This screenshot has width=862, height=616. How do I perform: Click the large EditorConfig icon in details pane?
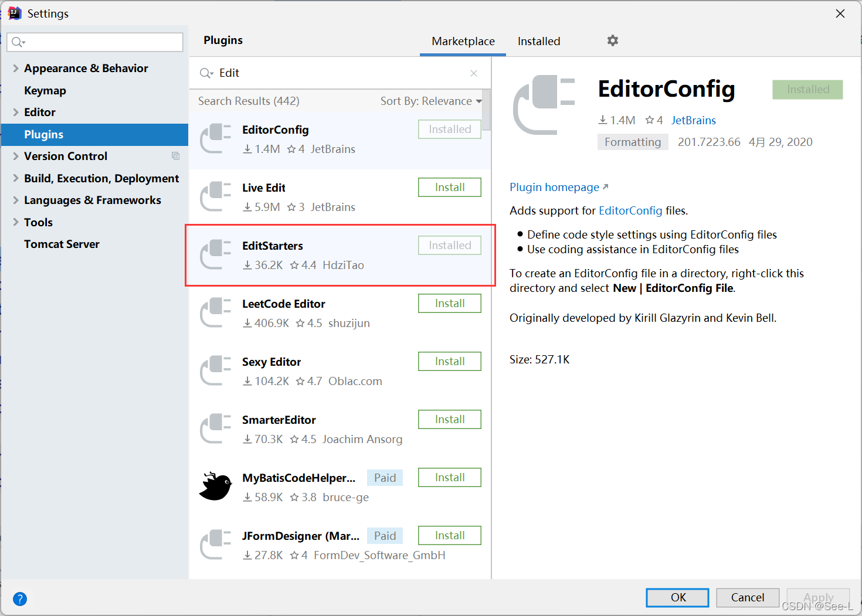(544, 105)
